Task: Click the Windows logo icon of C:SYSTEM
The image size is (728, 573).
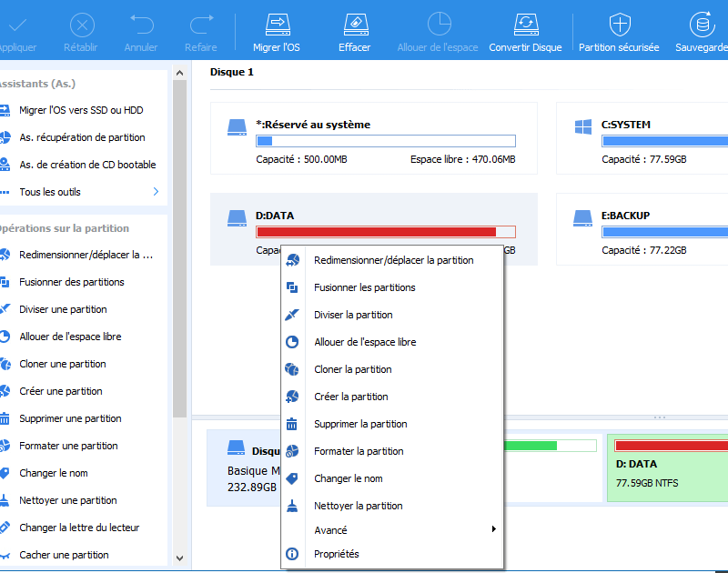Action: click(x=583, y=126)
